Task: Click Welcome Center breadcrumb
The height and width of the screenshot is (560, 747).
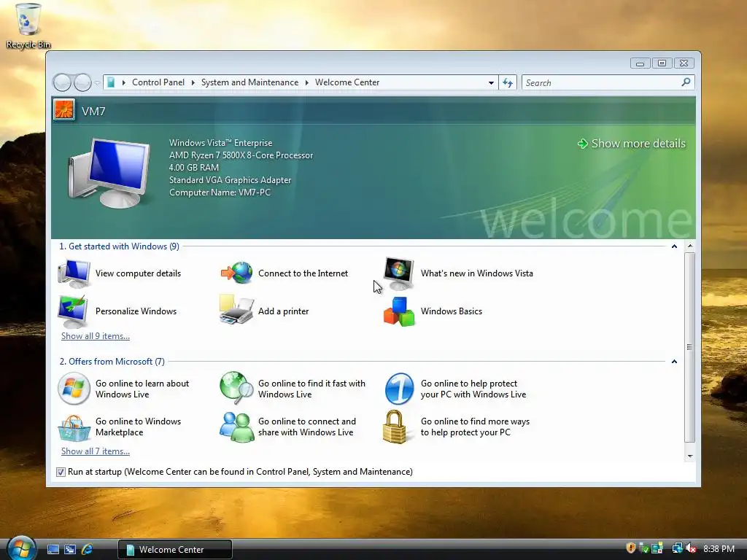Action: 347,82
